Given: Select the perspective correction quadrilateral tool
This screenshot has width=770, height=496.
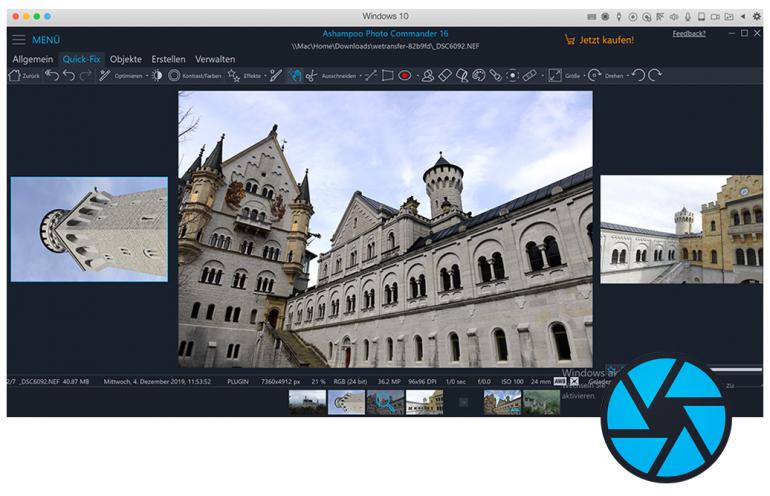Looking at the screenshot, I should click(x=387, y=76).
